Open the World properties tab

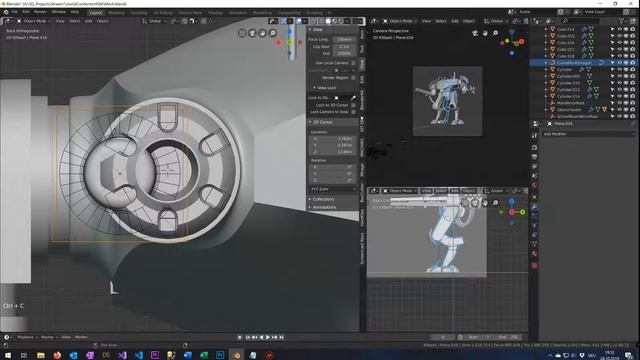(534, 185)
